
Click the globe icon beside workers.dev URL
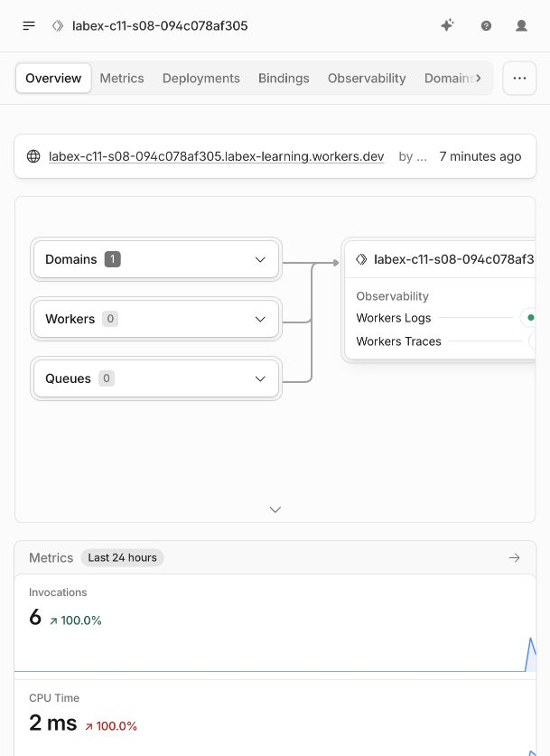pos(33,156)
